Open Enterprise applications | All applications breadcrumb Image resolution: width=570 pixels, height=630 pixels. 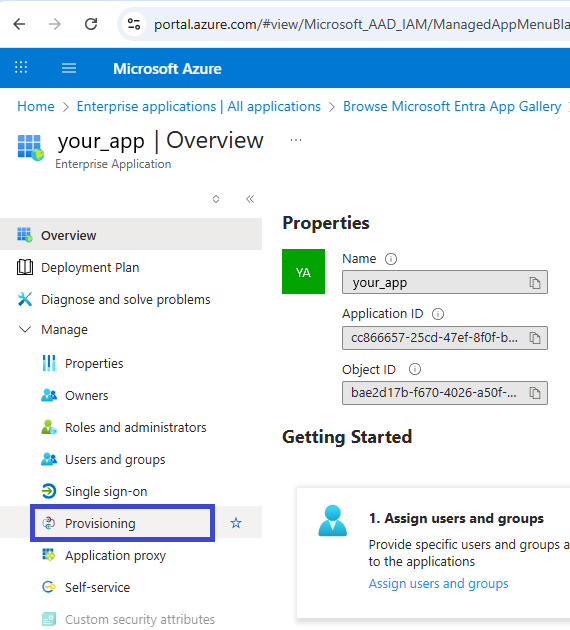click(198, 106)
